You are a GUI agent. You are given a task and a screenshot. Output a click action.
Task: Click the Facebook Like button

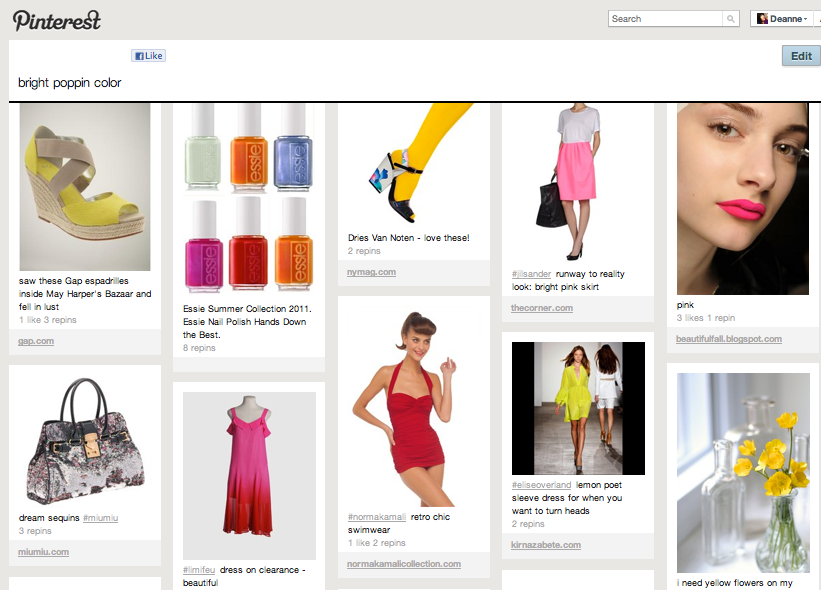149,55
